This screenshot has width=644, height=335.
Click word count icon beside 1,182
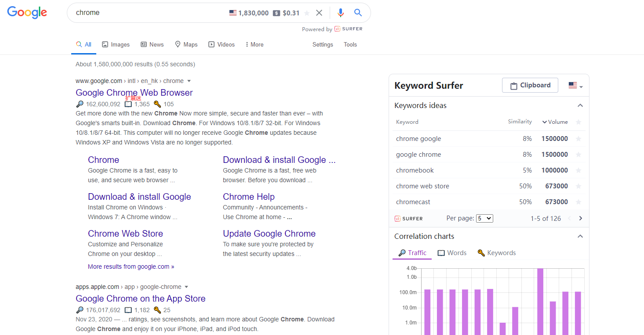[128, 310]
